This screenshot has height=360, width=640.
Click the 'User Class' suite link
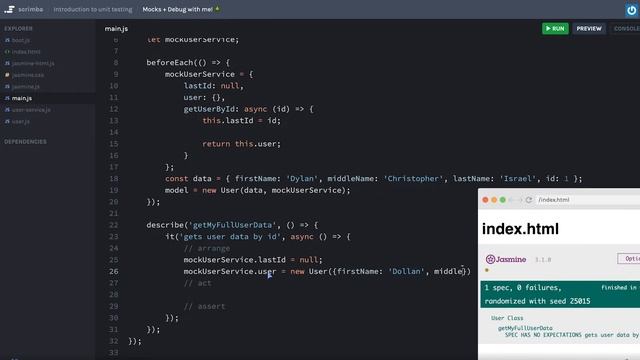(x=507, y=318)
